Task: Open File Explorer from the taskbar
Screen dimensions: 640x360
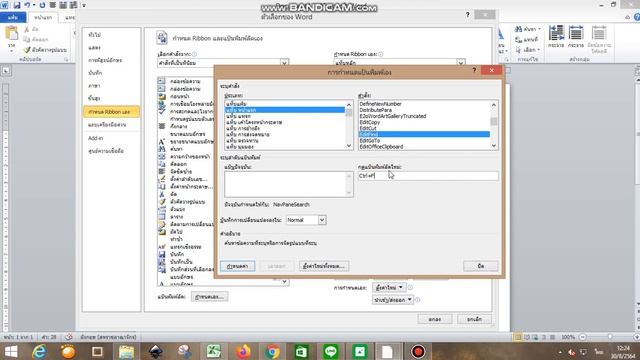Action: 127,351
